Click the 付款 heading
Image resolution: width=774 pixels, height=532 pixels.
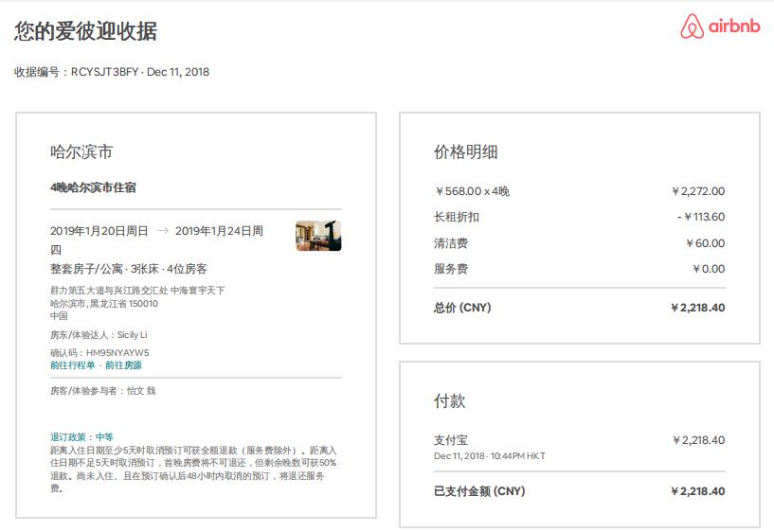[450, 400]
